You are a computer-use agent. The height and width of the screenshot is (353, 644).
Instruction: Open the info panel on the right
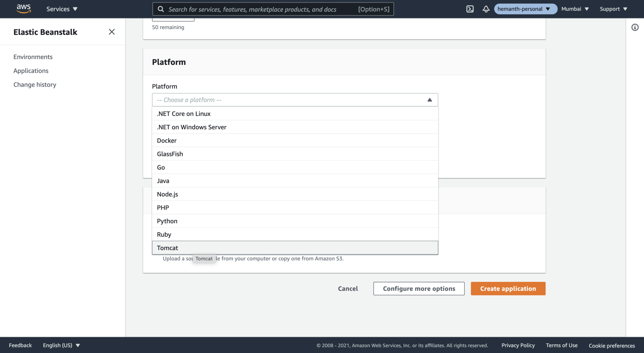pos(635,27)
